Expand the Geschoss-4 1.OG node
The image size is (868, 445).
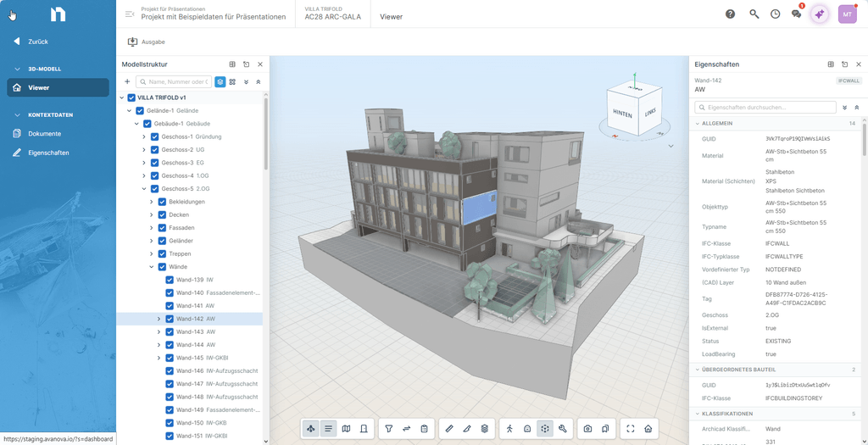(144, 175)
